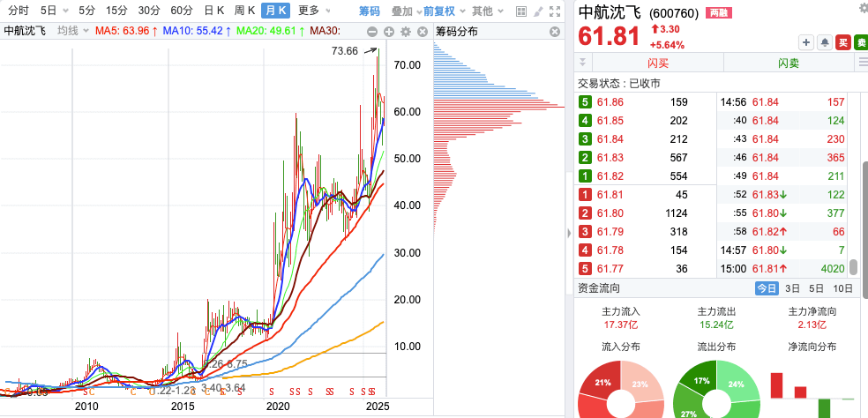Click the 主力净流向 2.13亿 value
The height and width of the screenshot is (418, 868).
(812, 325)
